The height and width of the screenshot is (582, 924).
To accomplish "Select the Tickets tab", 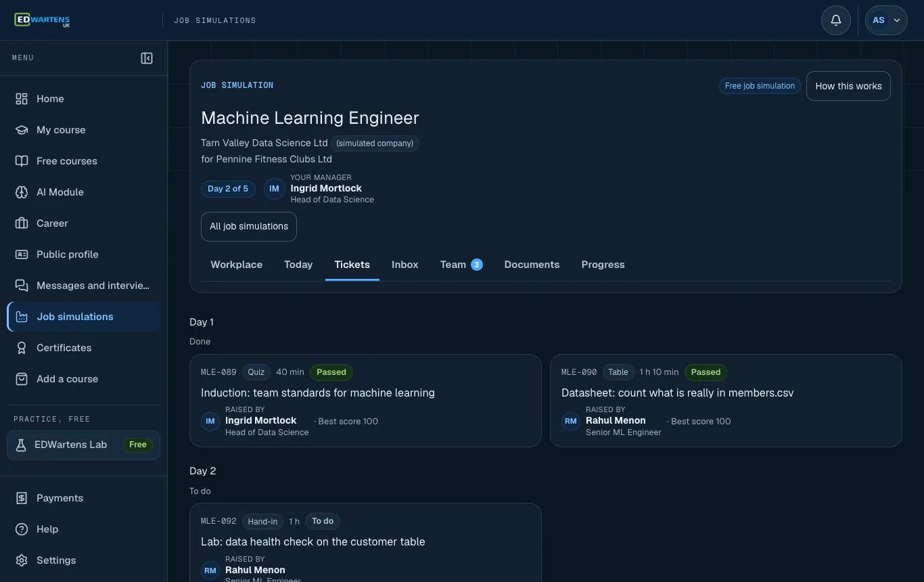I will pos(352,265).
